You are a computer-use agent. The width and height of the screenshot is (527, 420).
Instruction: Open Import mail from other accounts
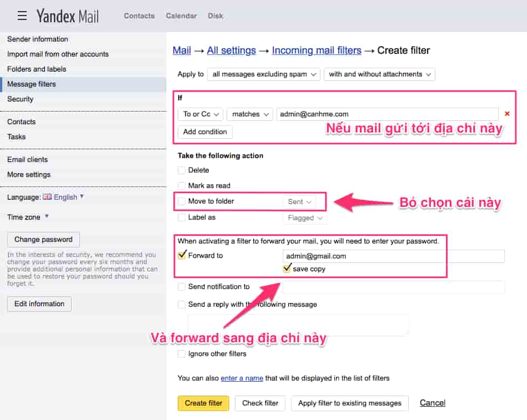coord(58,54)
